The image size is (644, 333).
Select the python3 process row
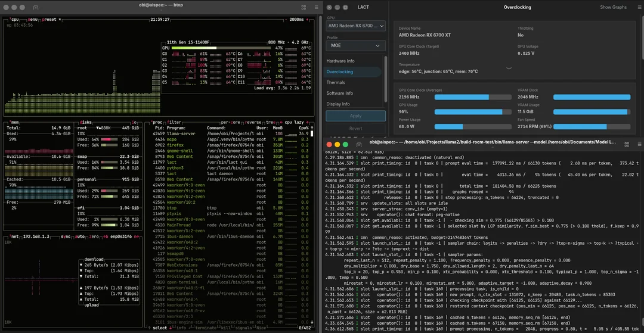click(x=230, y=168)
